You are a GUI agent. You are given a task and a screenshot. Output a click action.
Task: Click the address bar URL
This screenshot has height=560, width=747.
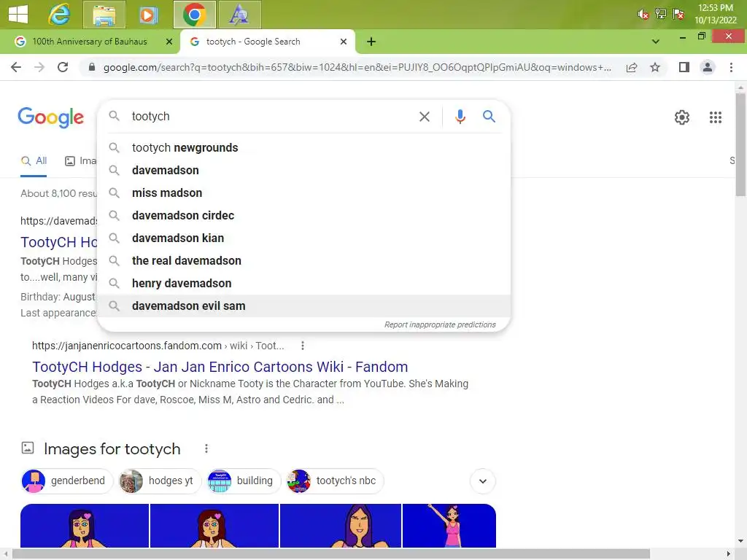click(357, 67)
